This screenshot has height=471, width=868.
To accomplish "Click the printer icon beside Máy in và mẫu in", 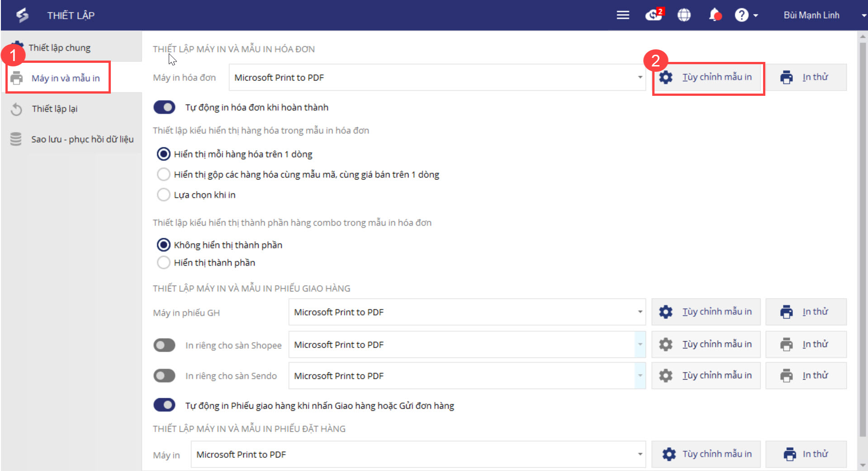I will (x=16, y=78).
